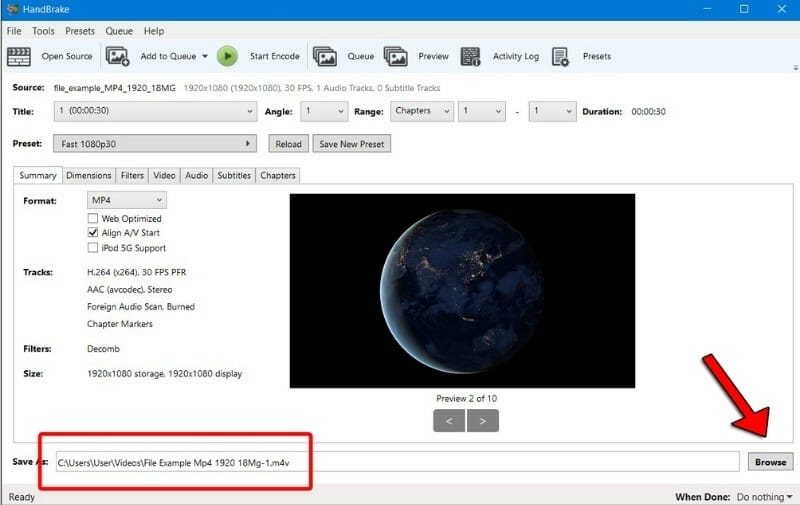Click the Add to Queue picture icon
800x505 pixels.
(117, 56)
